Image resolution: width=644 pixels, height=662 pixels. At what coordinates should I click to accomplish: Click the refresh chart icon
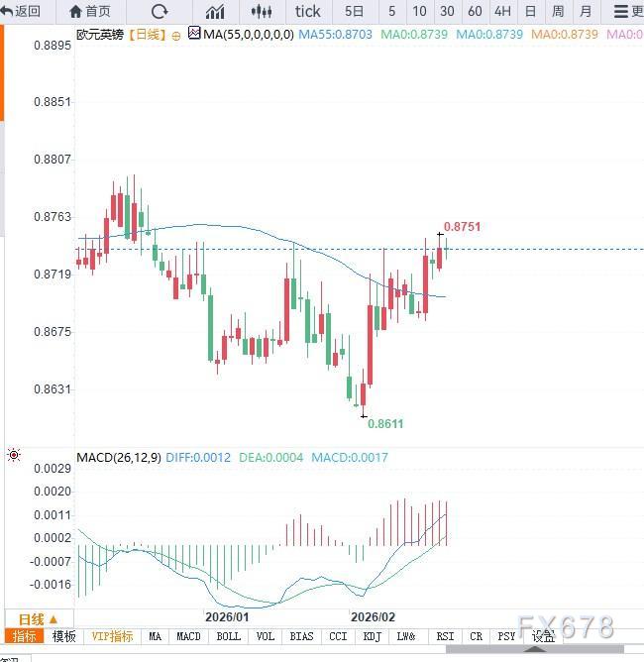coord(160,11)
